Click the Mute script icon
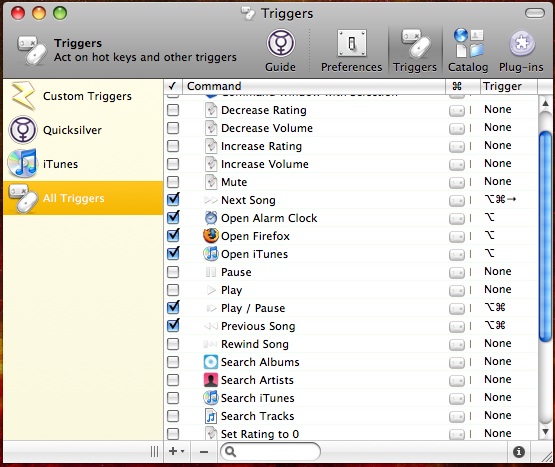The height and width of the screenshot is (467, 555). coord(211,182)
